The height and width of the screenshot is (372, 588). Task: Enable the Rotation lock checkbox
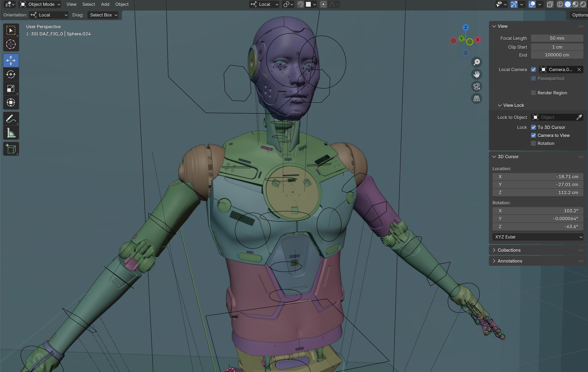533,143
